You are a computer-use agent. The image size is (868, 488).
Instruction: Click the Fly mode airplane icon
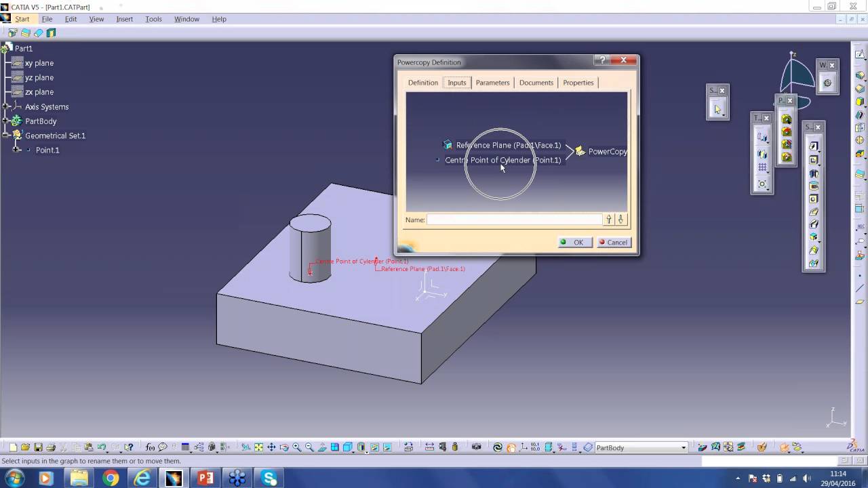[245, 447]
